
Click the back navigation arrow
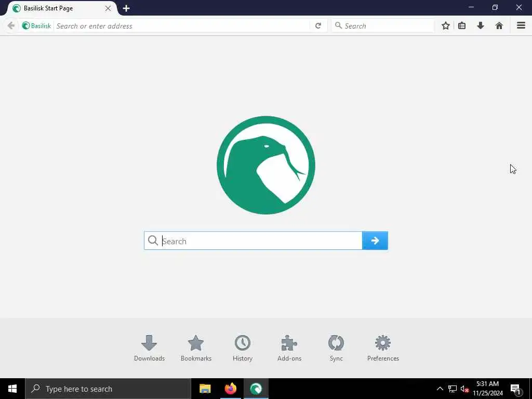pyautogui.click(x=11, y=26)
